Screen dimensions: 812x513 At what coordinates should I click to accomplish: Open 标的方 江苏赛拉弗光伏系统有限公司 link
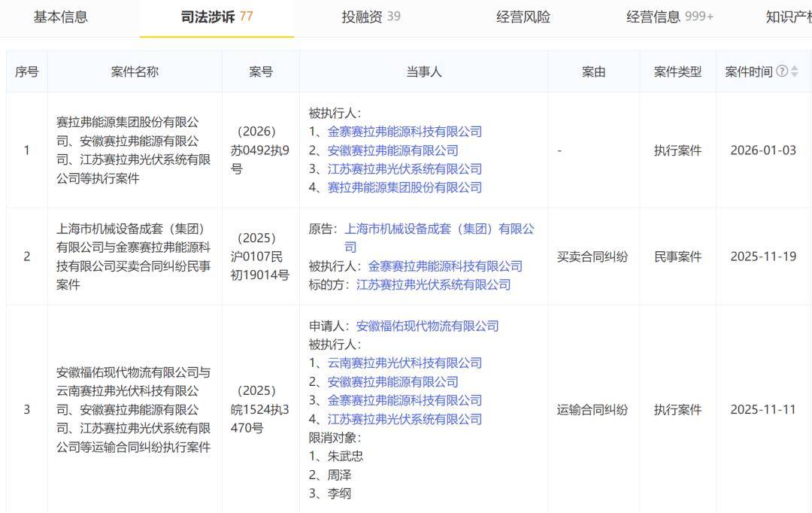(433, 284)
